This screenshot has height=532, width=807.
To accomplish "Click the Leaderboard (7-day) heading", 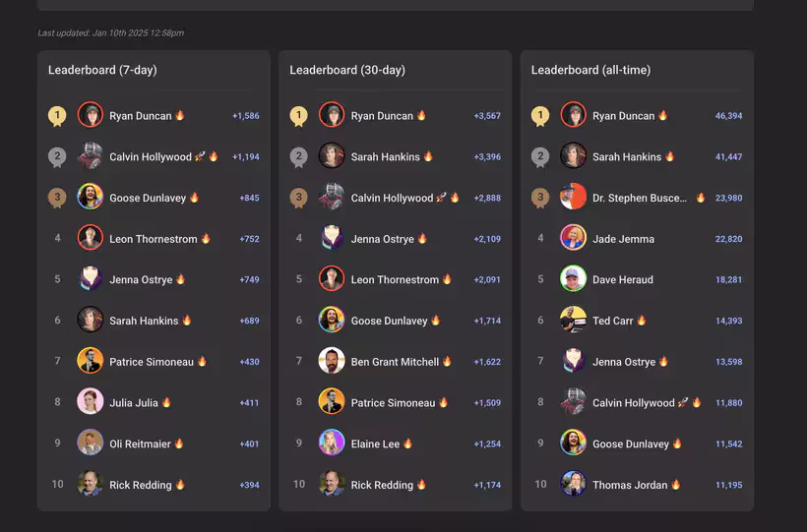I will point(102,70).
